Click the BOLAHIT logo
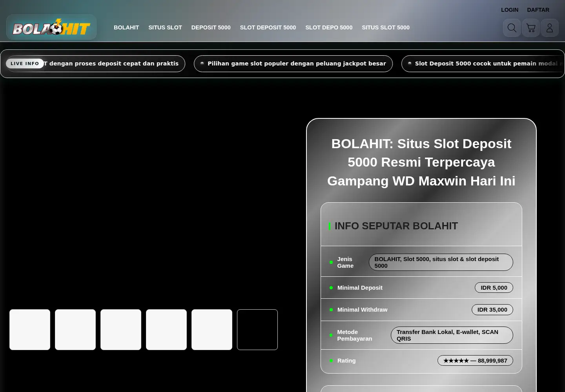The height and width of the screenshot is (392, 565). pos(51,27)
